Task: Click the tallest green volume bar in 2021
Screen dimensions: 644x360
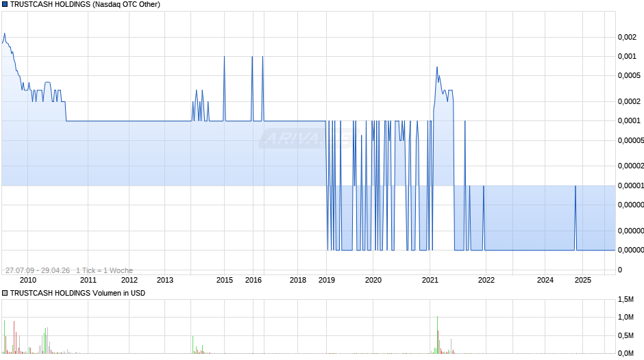Action: pos(437,335)
